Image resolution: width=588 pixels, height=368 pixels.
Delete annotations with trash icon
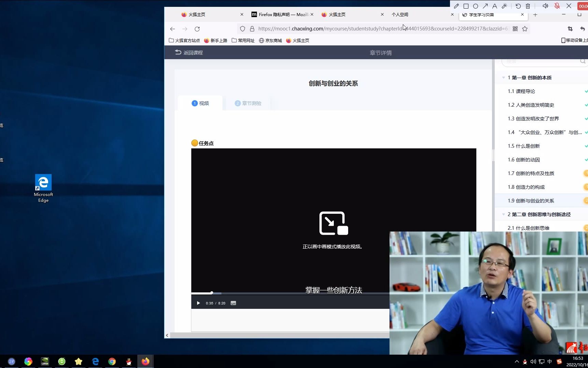(x=528, y=6)
